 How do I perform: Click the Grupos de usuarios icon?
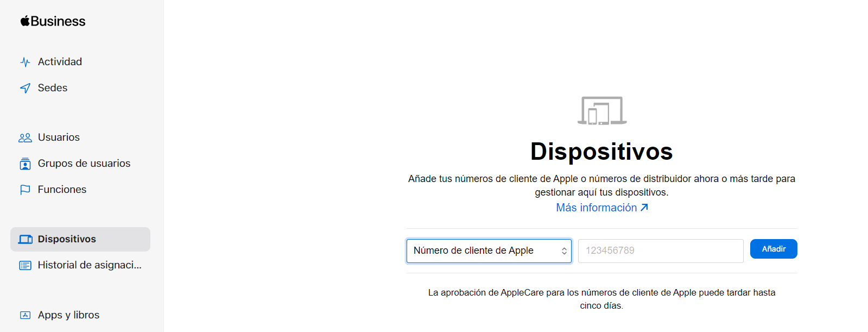pos(25,164)
